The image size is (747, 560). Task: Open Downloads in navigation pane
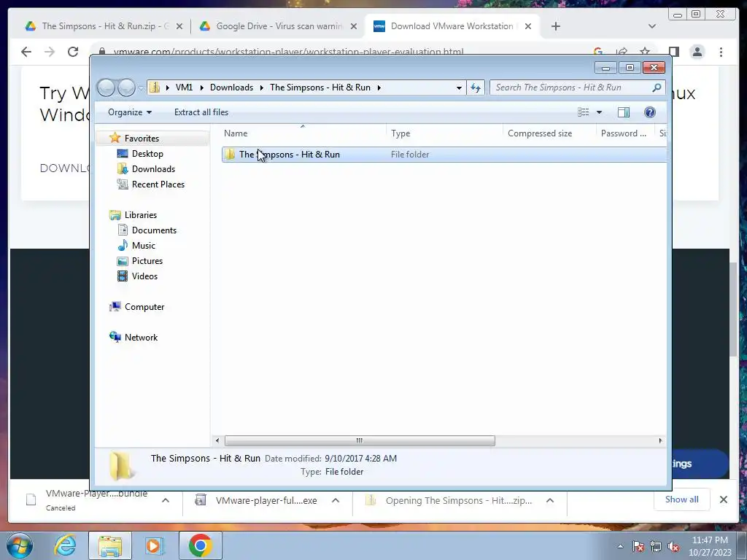click(x=153, y=169)
